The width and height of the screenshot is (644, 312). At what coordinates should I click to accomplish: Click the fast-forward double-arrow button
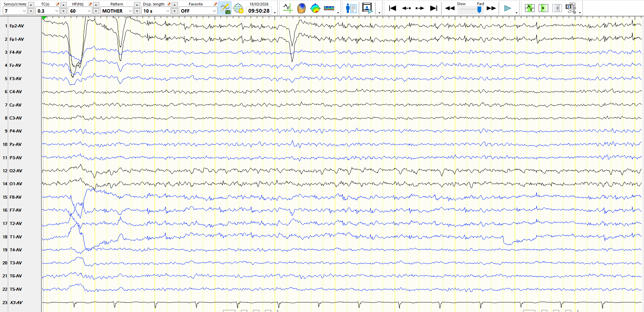tap(491, 8)
